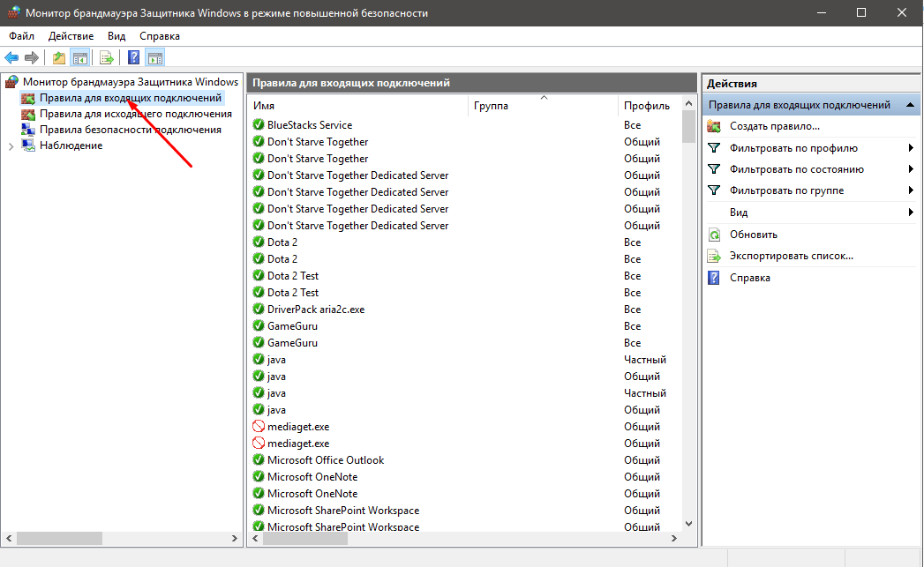Click the rules list vertical scrollbar up arrow
Viewport: 924px width, 567px height.
[688, 104]
